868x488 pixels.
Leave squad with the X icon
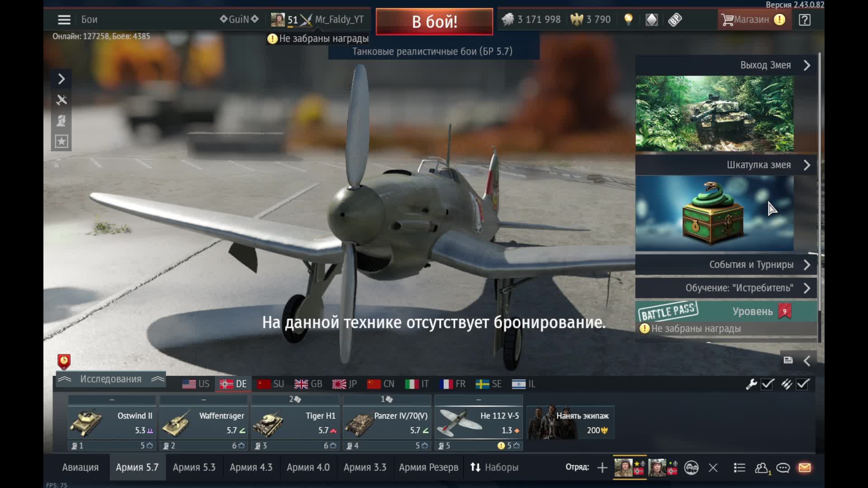(713, 468)
